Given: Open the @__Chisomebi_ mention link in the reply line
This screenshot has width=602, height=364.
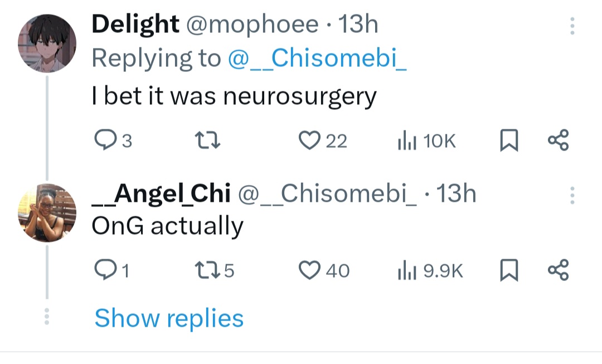Looking at the screenshot, I should pos(317,59).
